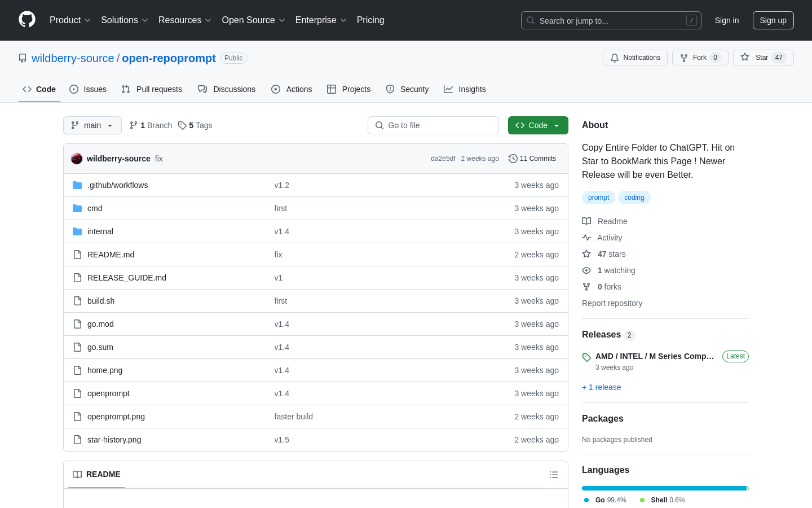Click the Go 99.4% language entry
Image resolution: width=812 pixels, height=508 pixels.
[605, 500]
